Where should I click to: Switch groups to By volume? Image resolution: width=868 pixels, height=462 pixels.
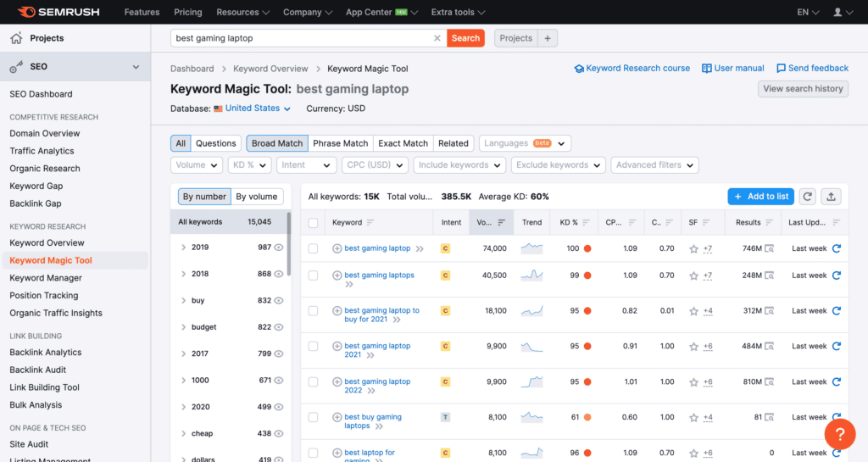pos(256,197)
